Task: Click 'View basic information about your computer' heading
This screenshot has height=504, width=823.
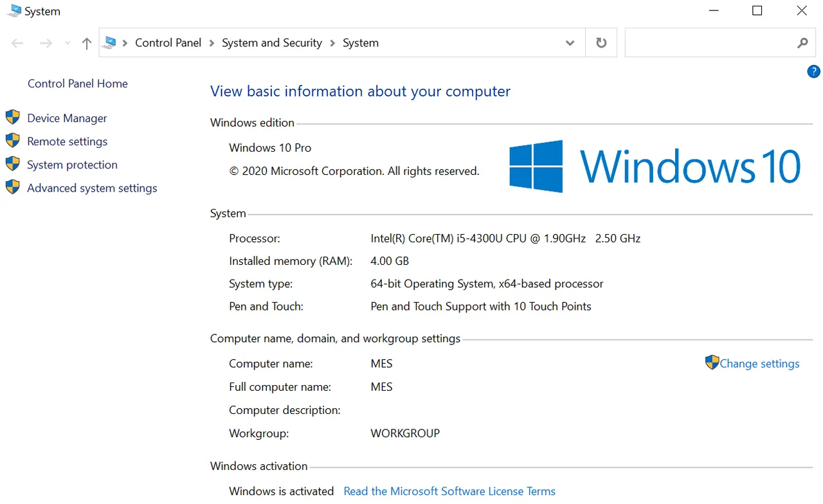Action: tap(360, 91)
